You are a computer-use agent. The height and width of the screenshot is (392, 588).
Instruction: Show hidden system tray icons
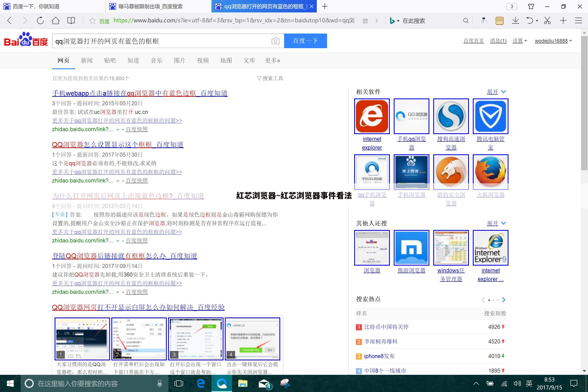pyautogui.click(x=476, y=383)
